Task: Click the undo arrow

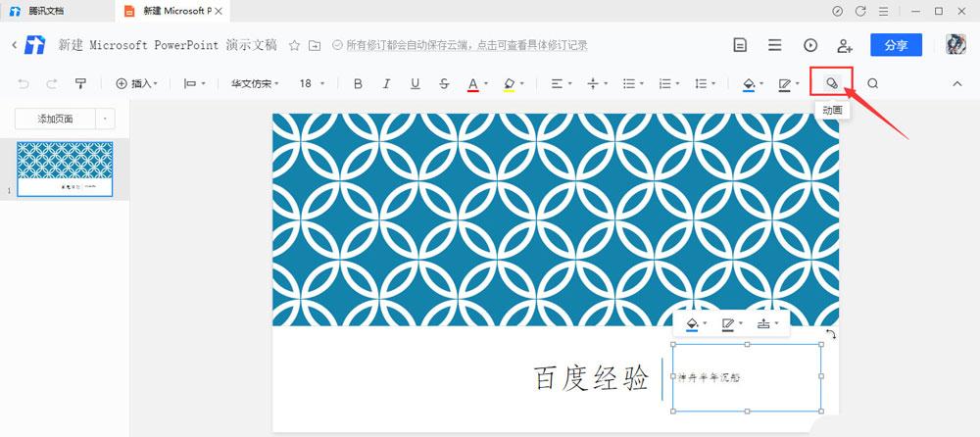Action: pyautogui.click(x=24, y=84)
